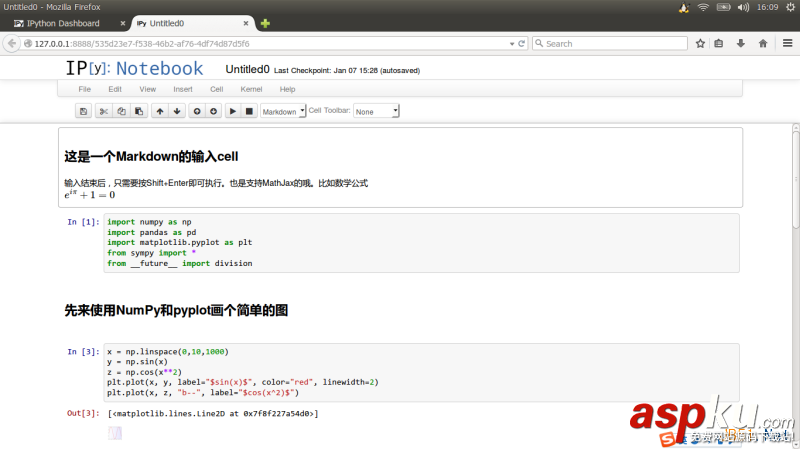Open the battery indicator
The width and height of the screenshot is (800, 449).
click(x=723, y=7)
